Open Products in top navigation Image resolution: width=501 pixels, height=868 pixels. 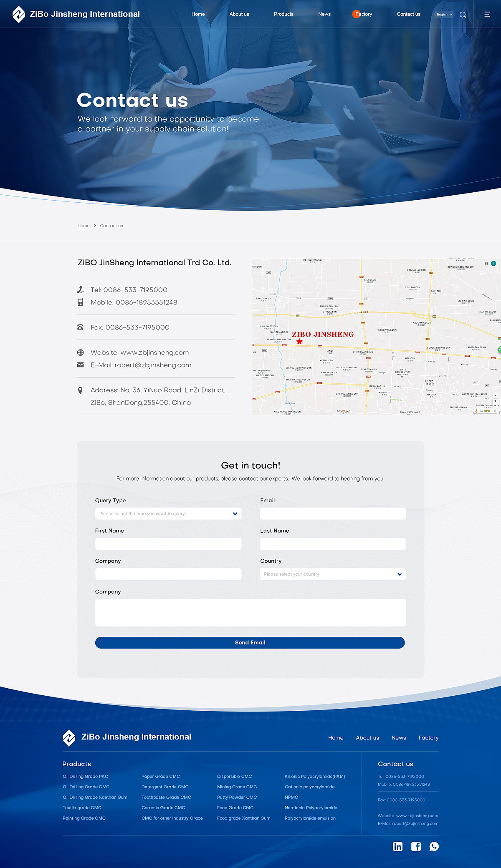[x=283, y=14]
